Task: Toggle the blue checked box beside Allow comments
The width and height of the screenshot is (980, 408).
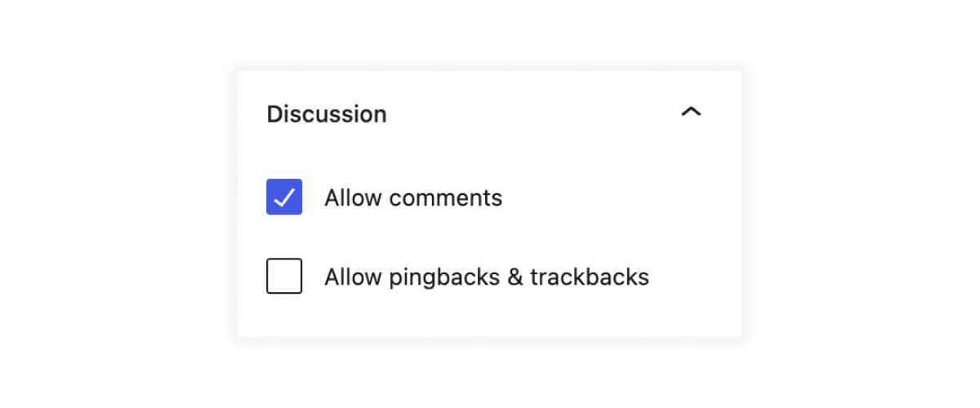Action: tap(284, 197)
